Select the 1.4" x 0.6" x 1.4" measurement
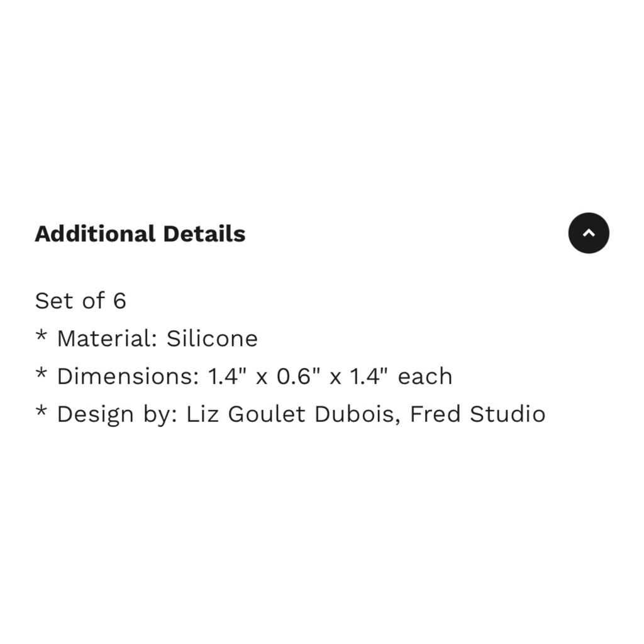 pos(297,376)
